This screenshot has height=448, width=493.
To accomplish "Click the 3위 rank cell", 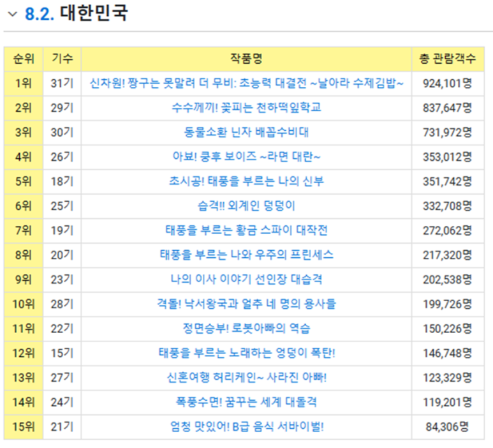I will [24, 133].
